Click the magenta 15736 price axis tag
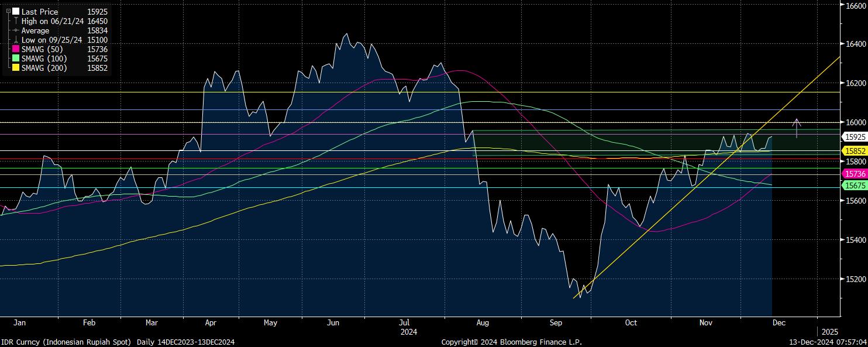868x347 pixels. (854, 174)
